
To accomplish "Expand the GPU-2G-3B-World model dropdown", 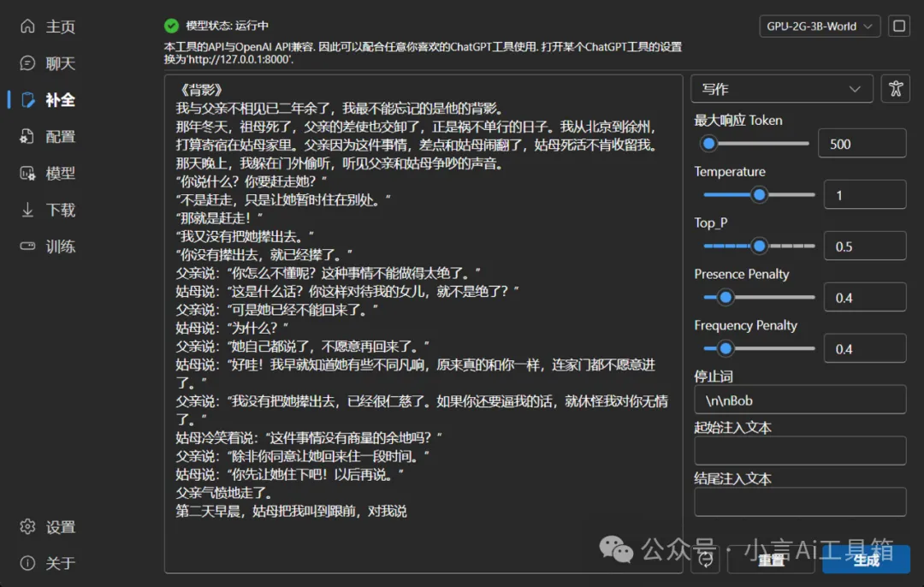I will (819, 27).
